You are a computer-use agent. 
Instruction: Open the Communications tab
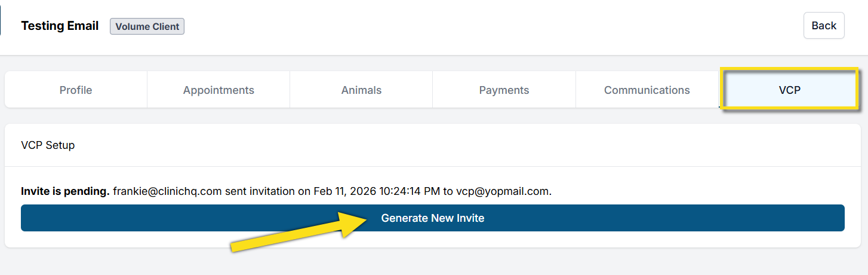click(647, 90)
